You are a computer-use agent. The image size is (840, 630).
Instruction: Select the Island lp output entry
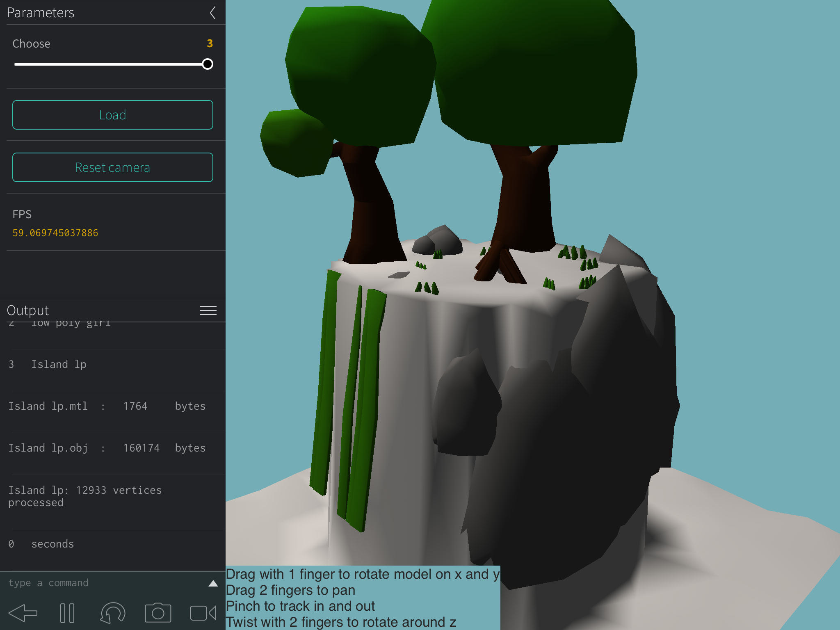(59, 364)
